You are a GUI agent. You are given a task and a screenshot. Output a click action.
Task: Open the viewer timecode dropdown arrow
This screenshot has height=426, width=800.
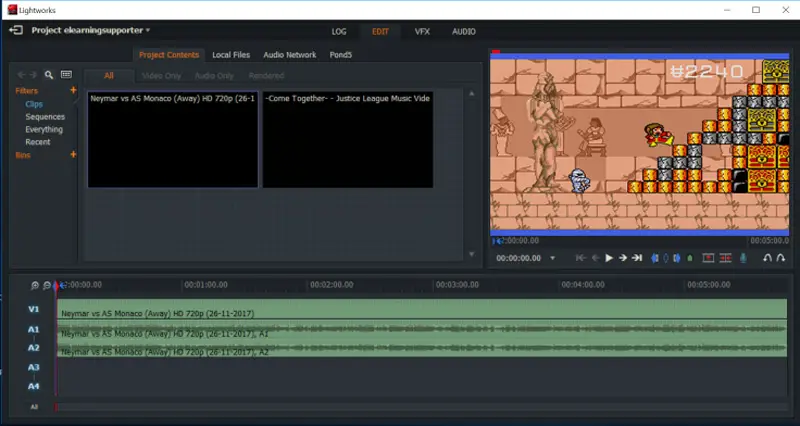coord(553,258)
